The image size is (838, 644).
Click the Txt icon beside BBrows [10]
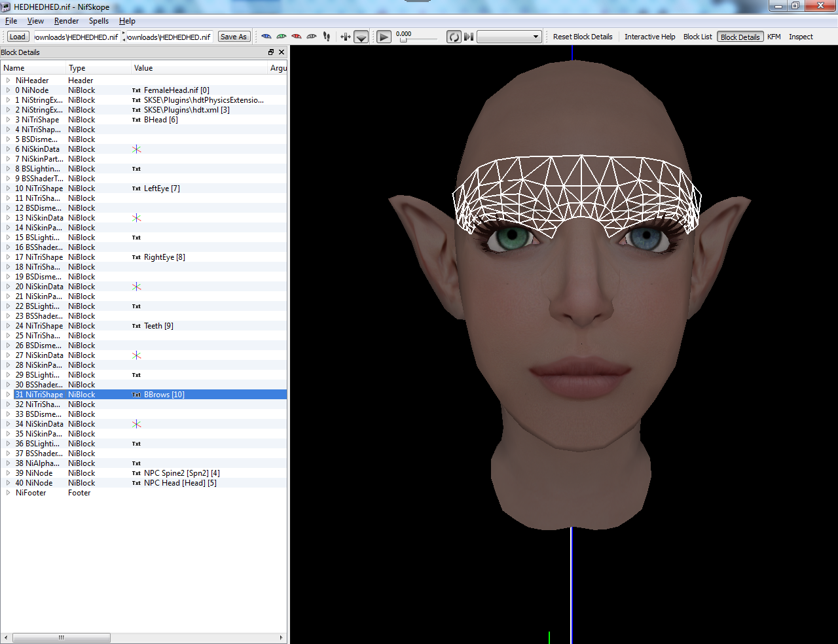click(136, 395)
